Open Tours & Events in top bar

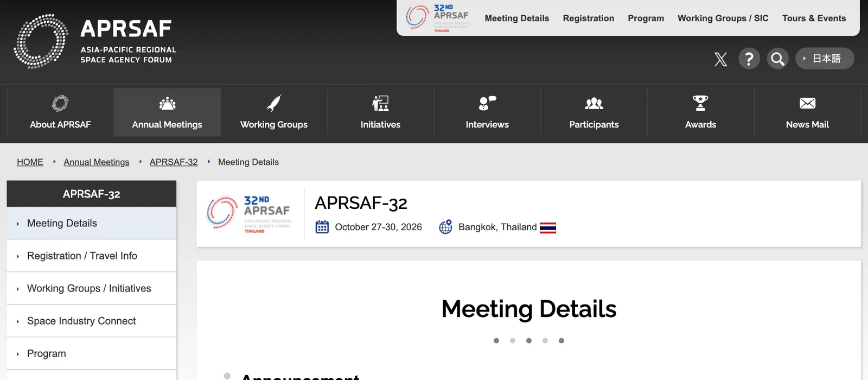pyautogui.click(x=814, y=18)
